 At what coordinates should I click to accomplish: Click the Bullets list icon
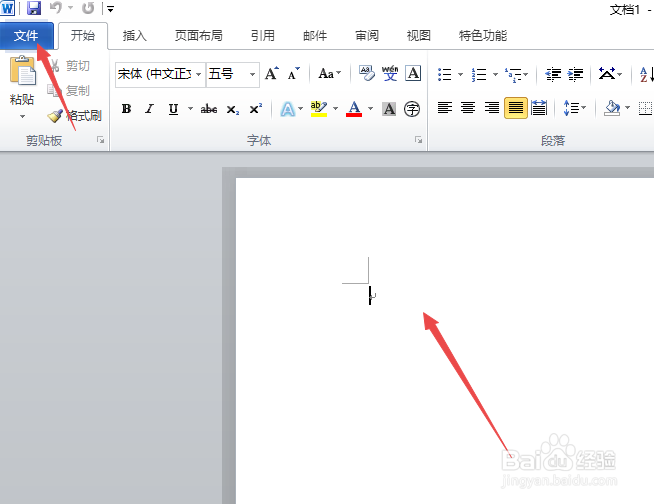click(445, 74)
